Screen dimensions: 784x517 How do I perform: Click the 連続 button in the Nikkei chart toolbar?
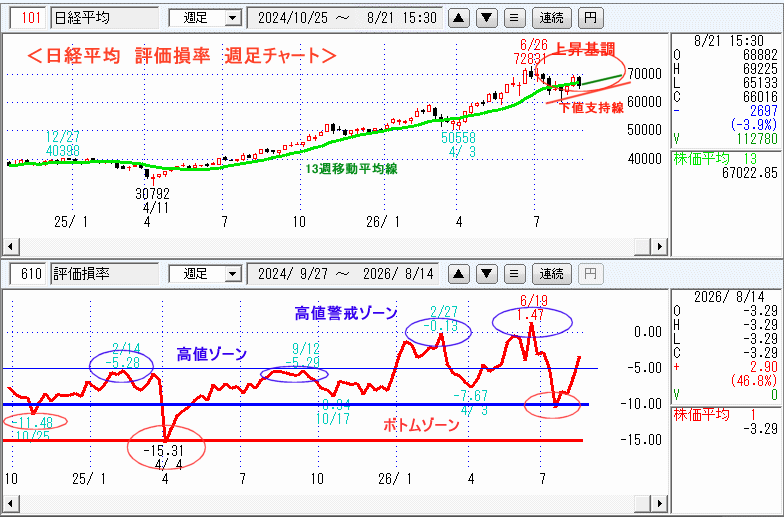click(x=552, y=18)
